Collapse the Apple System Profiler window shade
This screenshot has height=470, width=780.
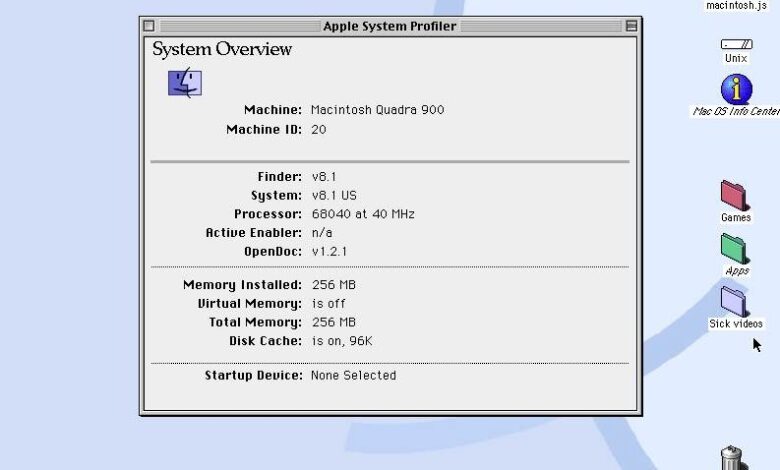click(631, 26)
